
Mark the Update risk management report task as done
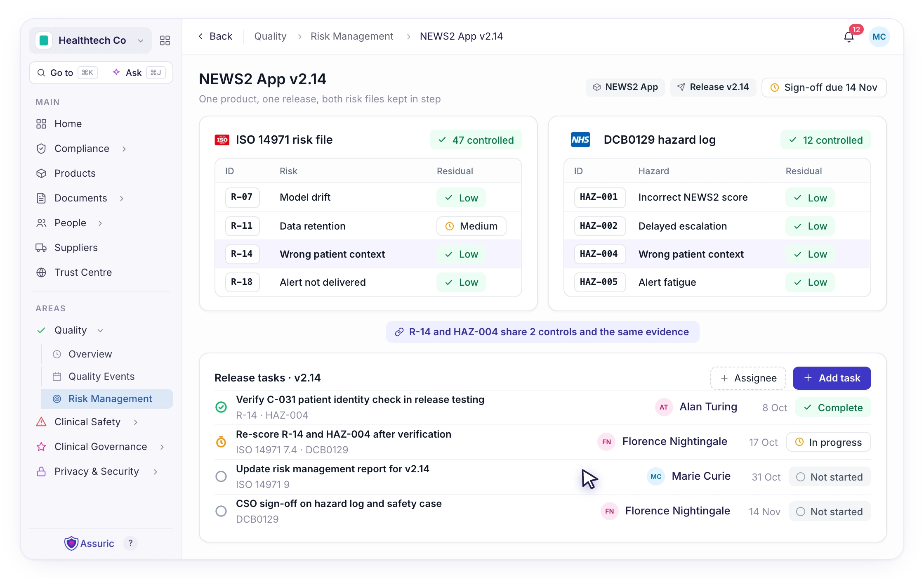tap(221, 476)
